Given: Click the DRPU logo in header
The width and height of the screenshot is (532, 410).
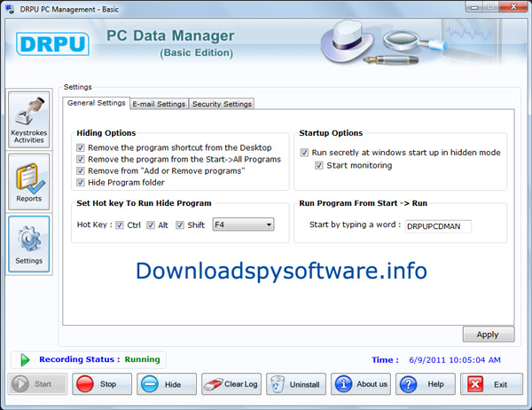Looking at the screenshot, I should pyautogui.click(x=52, y=43).
